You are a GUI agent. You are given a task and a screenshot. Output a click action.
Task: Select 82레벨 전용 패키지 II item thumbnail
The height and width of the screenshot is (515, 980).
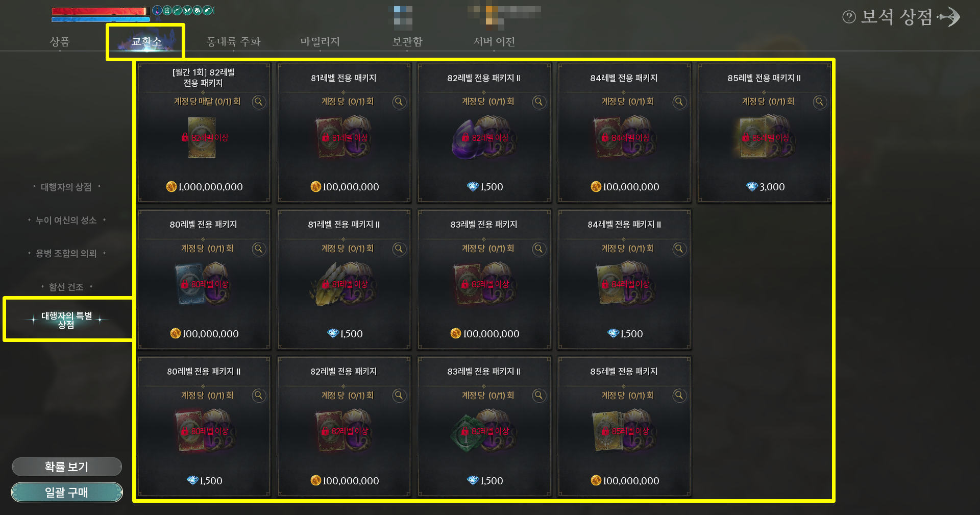(484, 138)
